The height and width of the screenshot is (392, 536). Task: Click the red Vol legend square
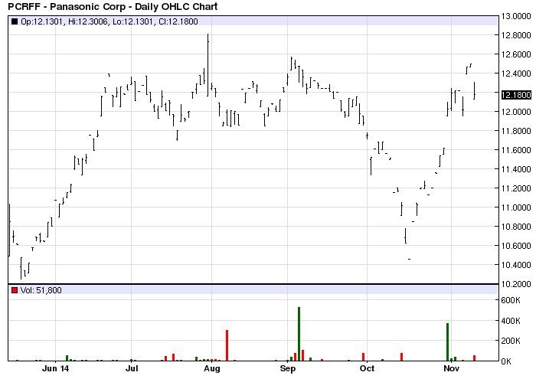(15, 290)
